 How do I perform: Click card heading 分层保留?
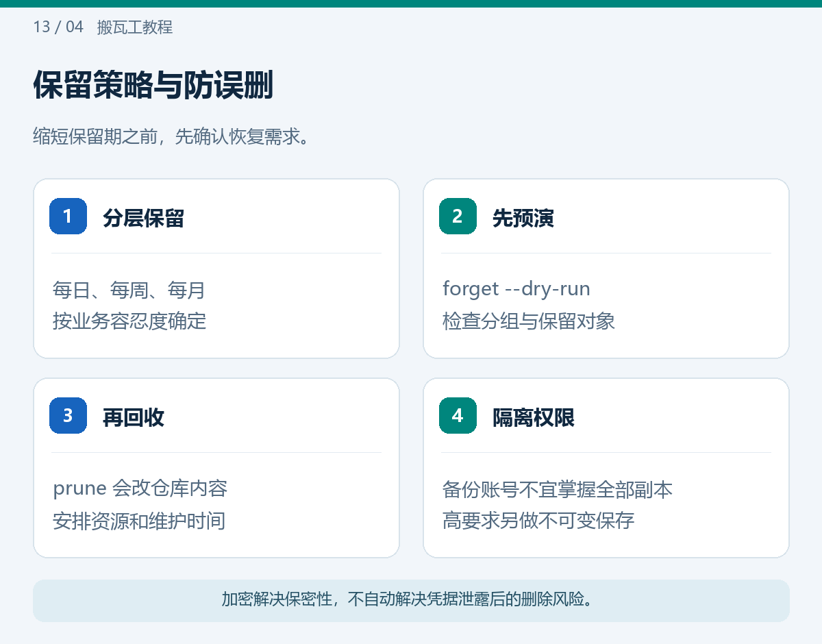point(143,218)
